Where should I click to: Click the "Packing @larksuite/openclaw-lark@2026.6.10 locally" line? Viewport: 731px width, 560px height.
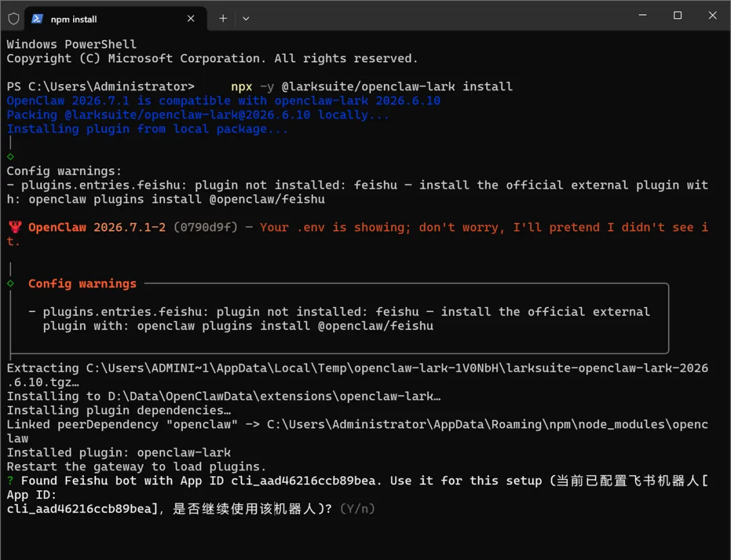(198, 114)
